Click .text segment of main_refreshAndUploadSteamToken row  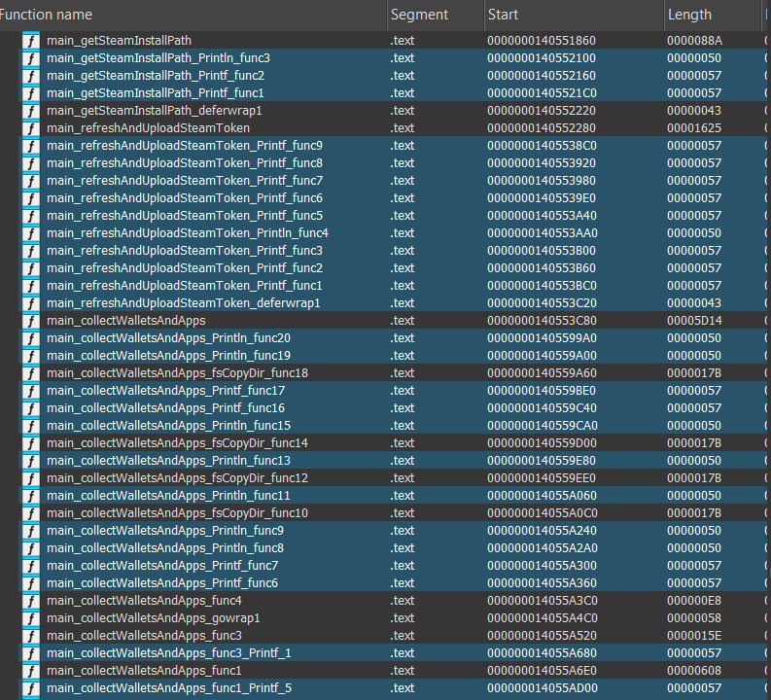tap(403, 128)
